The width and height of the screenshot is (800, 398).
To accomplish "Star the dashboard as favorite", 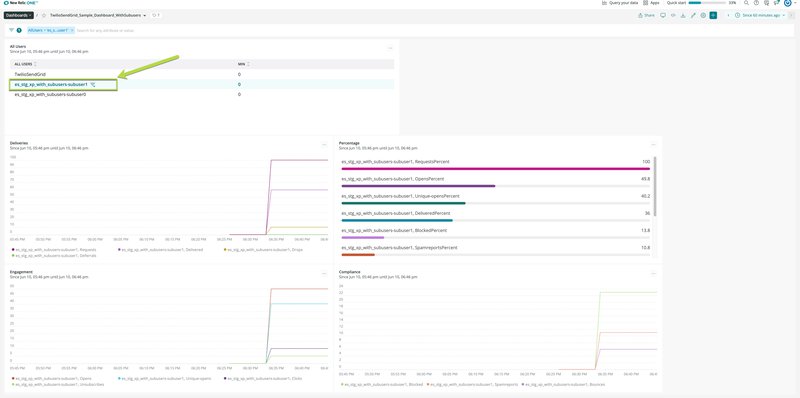I will coord(44,15).
